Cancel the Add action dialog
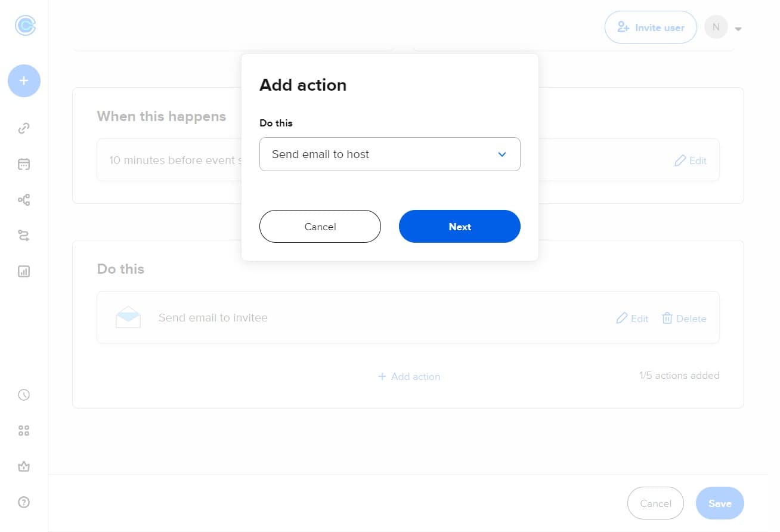The height and width of the screenshot is (532, 780). [320, 227]
